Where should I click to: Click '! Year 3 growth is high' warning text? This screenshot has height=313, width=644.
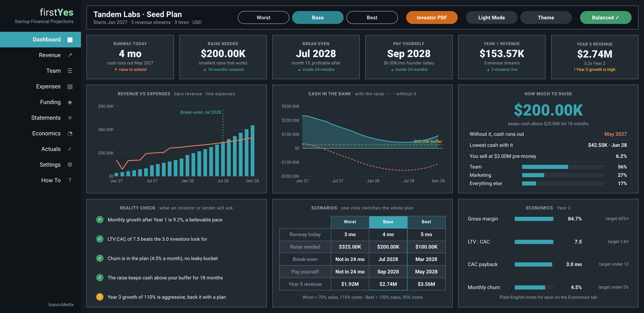(595, 70)
